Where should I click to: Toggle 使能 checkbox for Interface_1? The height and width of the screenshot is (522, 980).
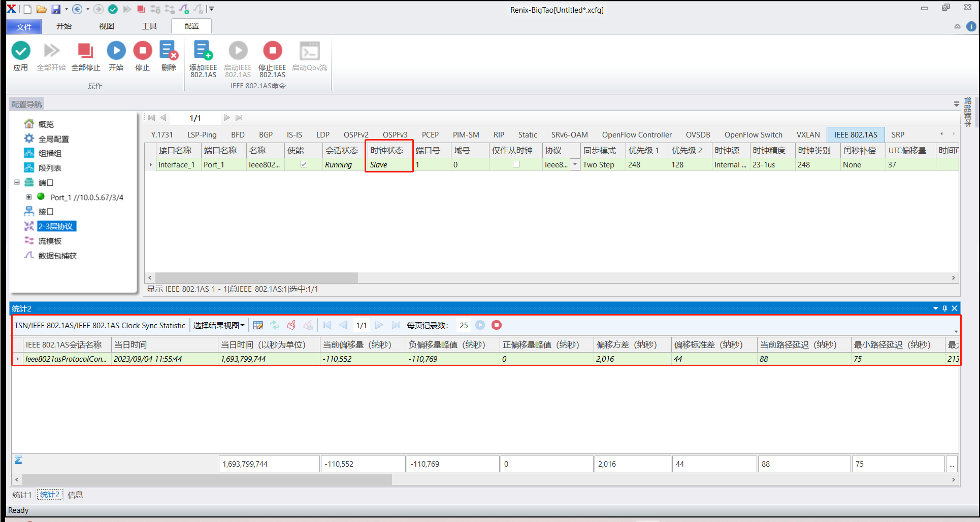(x=304, y=164)
